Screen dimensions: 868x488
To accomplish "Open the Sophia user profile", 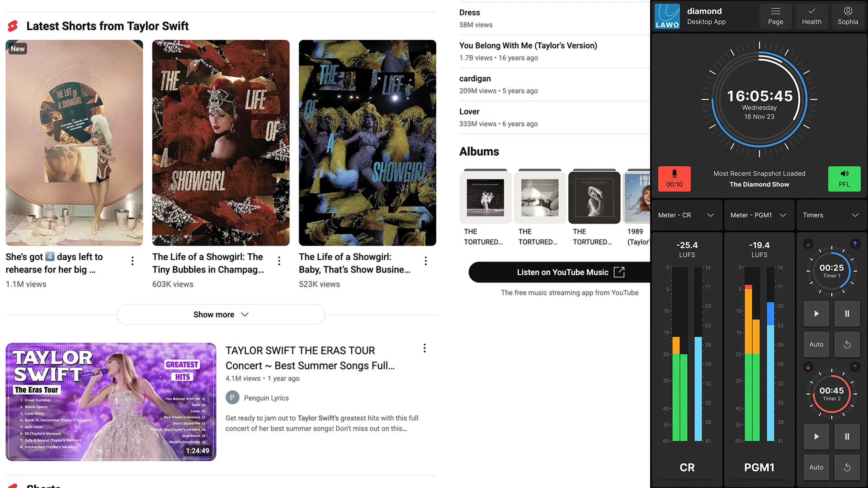I will click(848, 16).
